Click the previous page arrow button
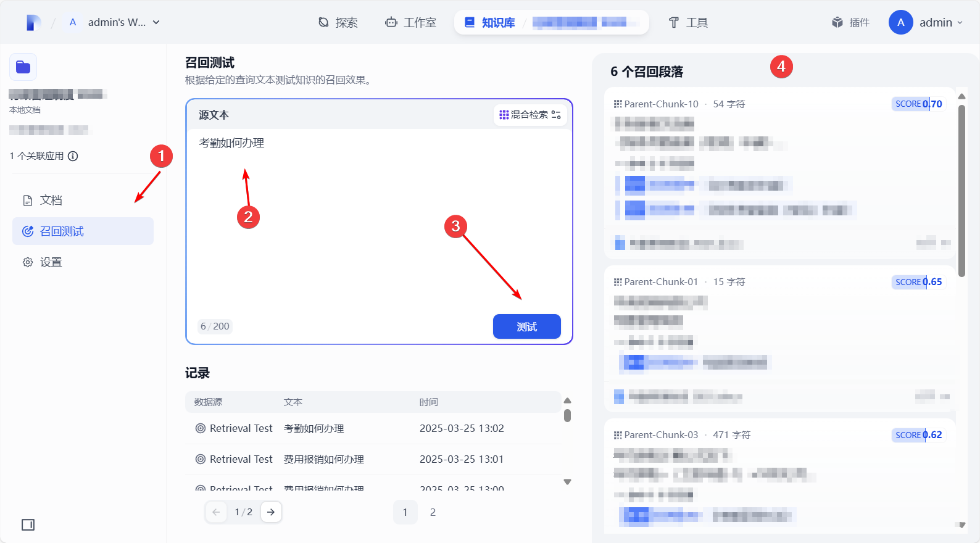The image size is (980, 543). click(x=216, y=512)
